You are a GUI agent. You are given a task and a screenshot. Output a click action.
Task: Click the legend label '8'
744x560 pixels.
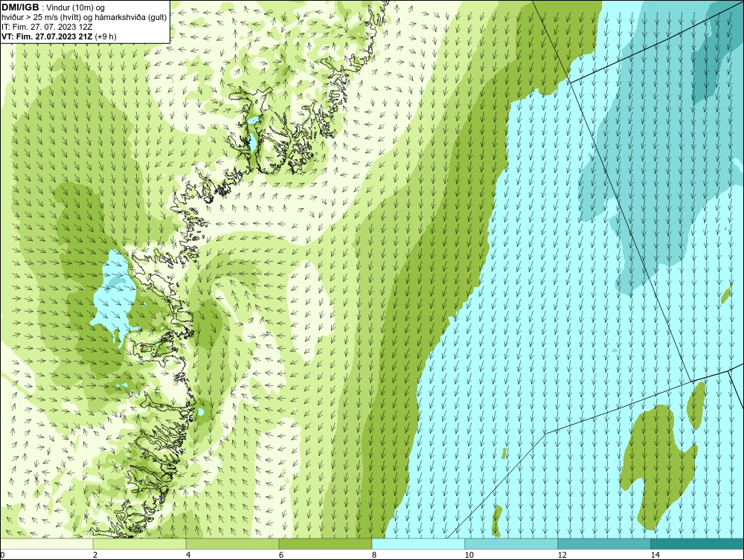pyautogui.click(x=374, y=556)
